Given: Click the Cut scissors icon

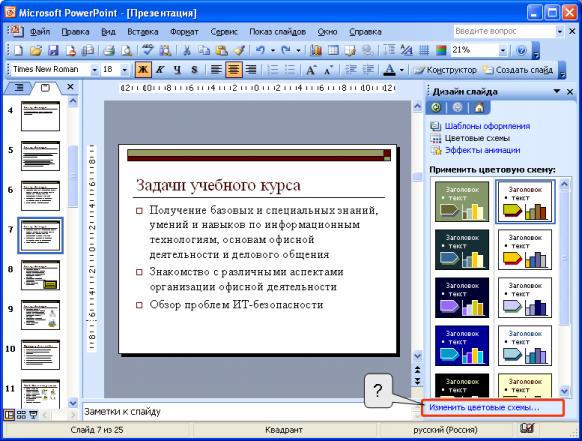Looking at the screenshot, I should (x=187, y=50).
